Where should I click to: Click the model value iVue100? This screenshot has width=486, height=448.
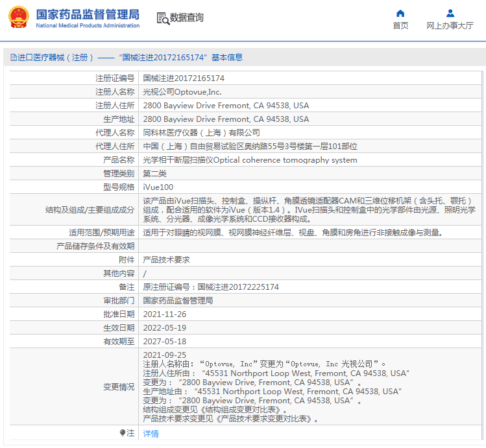[158, 187]
